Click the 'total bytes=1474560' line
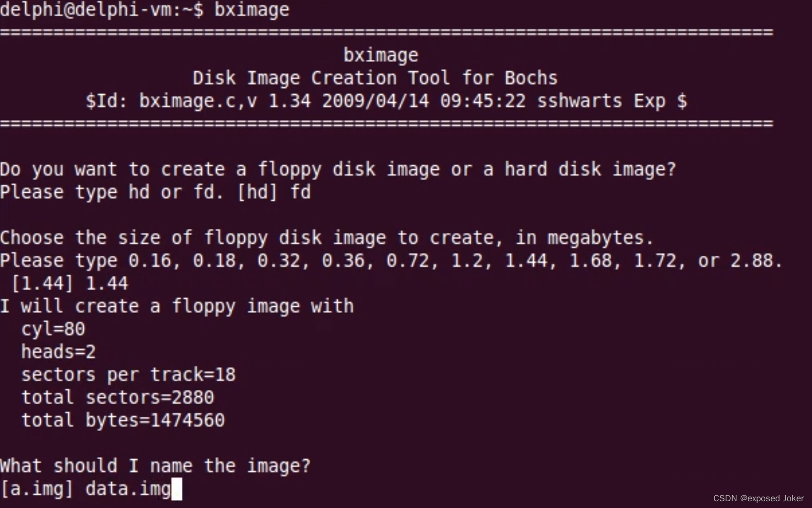The height and width of the screenshot is (508, 812). (x=123, y=421)
